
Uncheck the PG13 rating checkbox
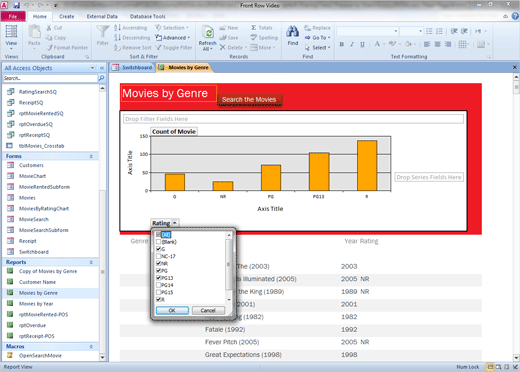[x=159, y=278]
